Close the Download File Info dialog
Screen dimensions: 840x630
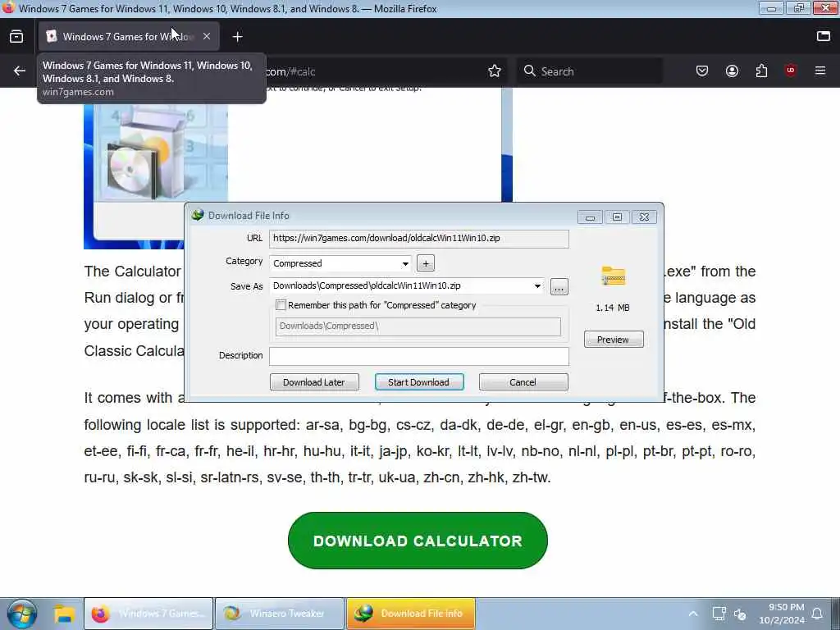(645, 217)
